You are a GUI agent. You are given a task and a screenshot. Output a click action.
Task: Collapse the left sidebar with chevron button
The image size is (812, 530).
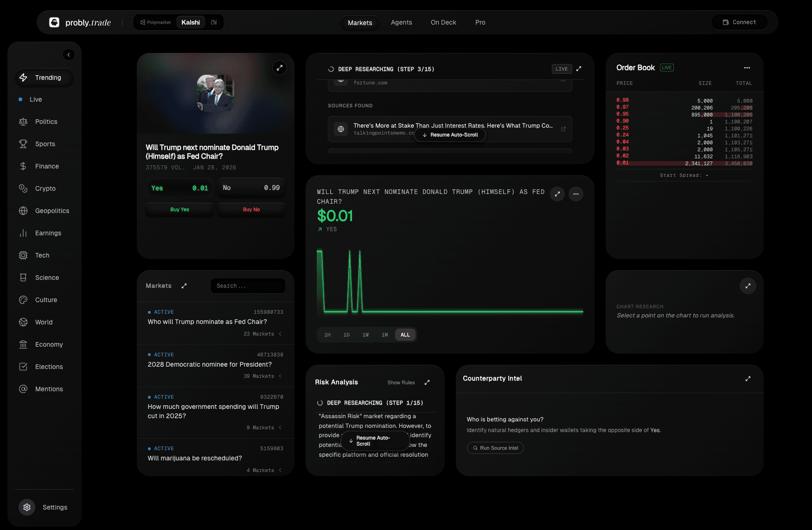pyautogui.click(x=69, y=55)
